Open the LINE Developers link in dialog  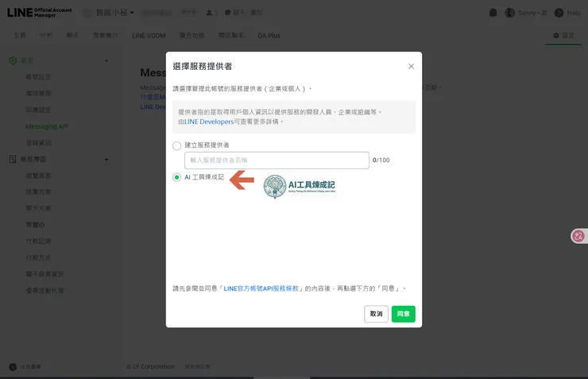click(209, 122)
